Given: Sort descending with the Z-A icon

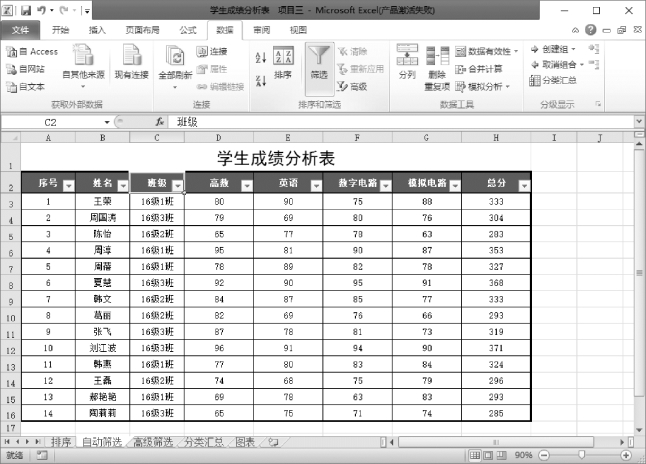Looking at the screenshot, I should point(261,80).
